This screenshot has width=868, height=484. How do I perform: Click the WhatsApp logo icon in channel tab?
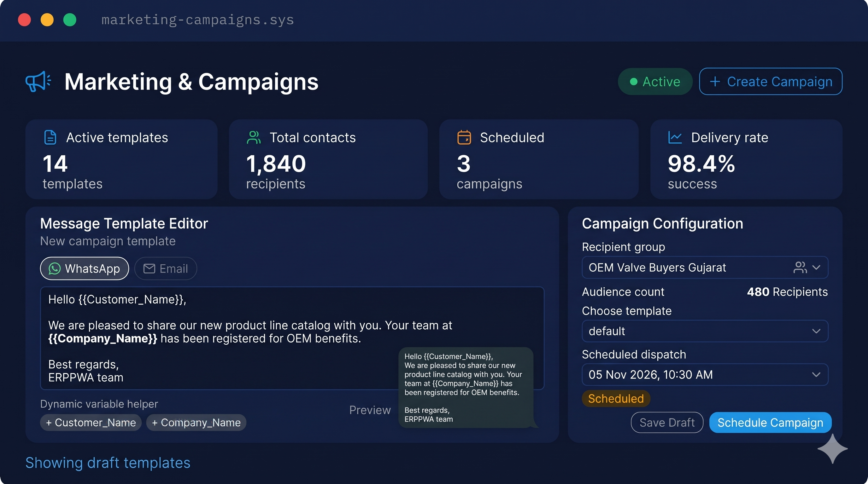55,268
